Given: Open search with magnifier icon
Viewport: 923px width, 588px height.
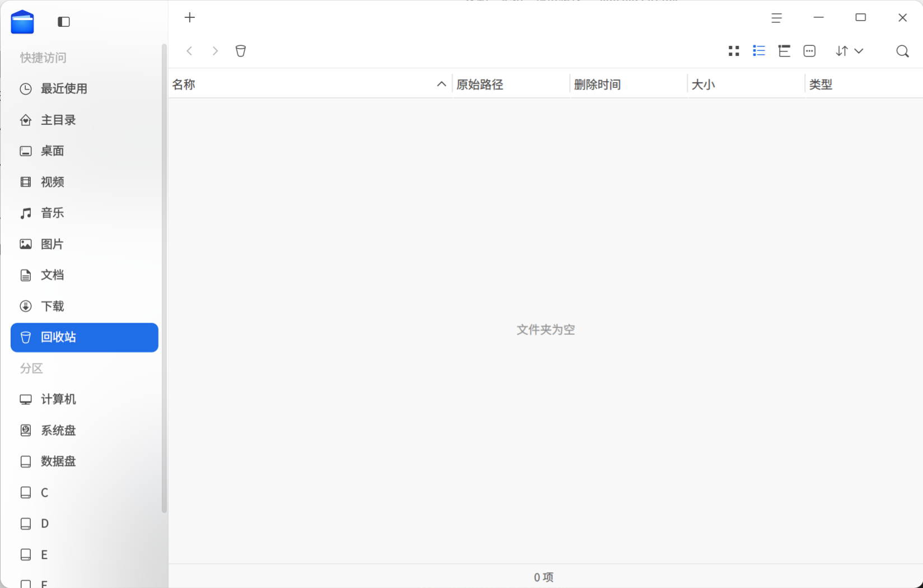Looking at the screenshot, I should coord(902,51).
